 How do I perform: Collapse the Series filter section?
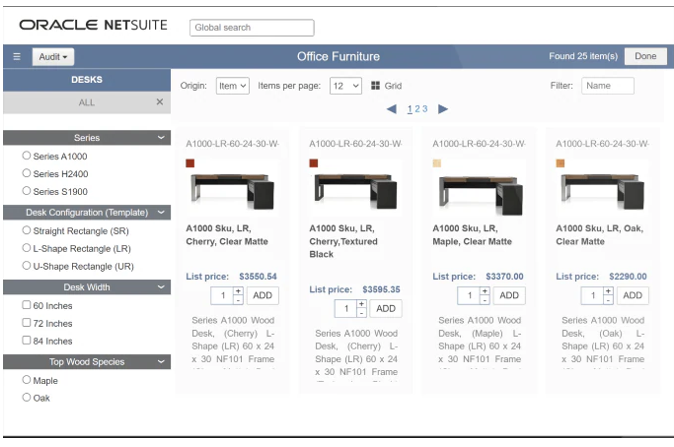[x=161, y=138]
